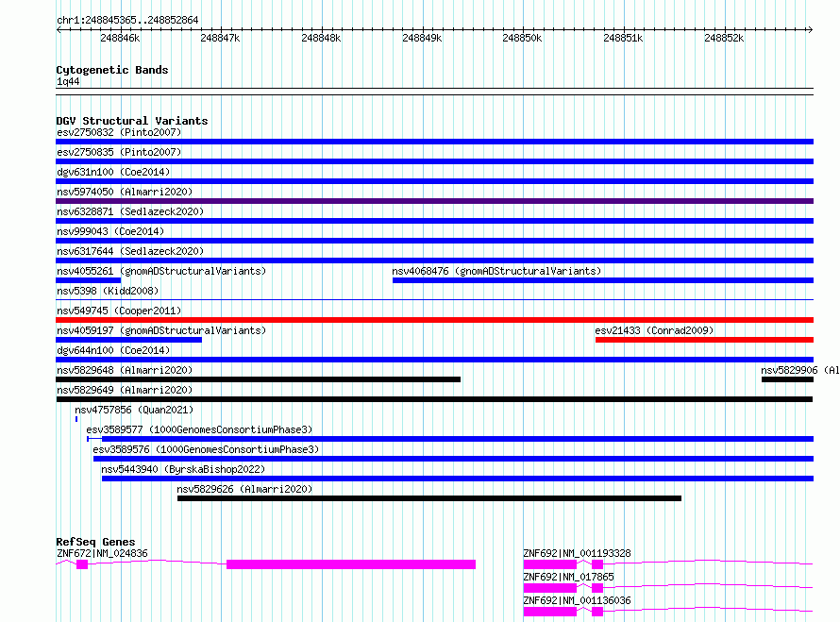Open ZNF692|NM_001193328 transcript label

(577, 553)
